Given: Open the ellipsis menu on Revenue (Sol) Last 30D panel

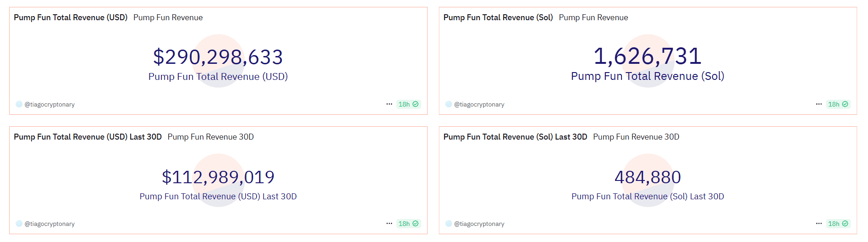Looking at the screenshot, I should (x=819, y=224).
